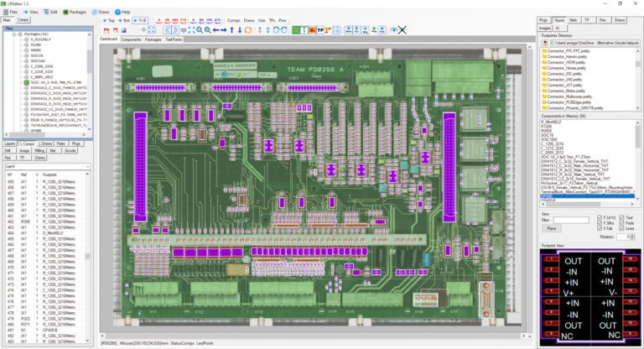Click the fit-to-window expand arrows icon
This screenshot has height=349, width=644.
152,30
